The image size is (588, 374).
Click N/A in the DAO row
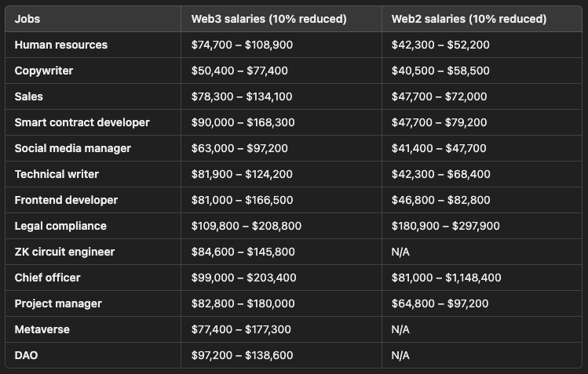point(400,355)
